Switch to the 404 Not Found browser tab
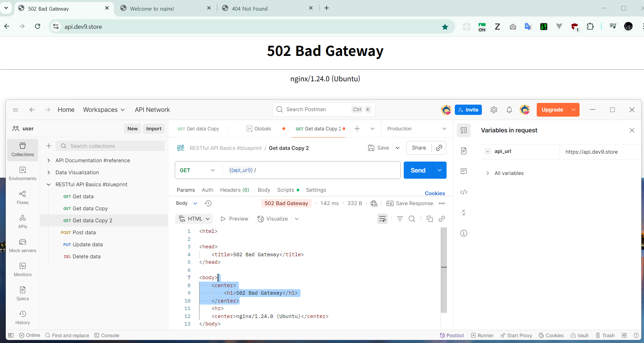 (x=267, y=8)
